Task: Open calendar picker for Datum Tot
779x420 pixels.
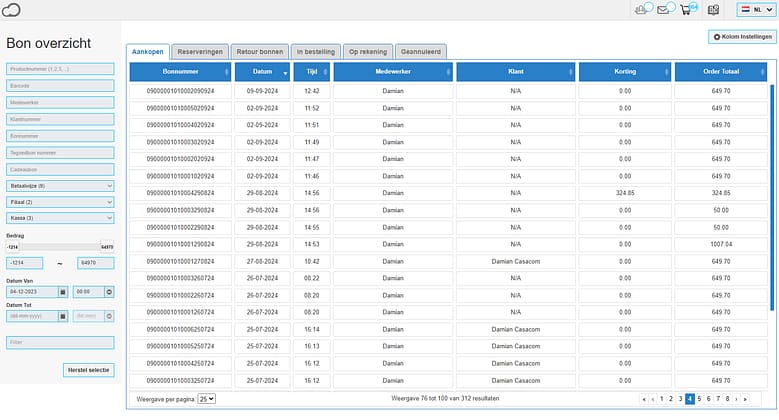Action: point(63,316)
